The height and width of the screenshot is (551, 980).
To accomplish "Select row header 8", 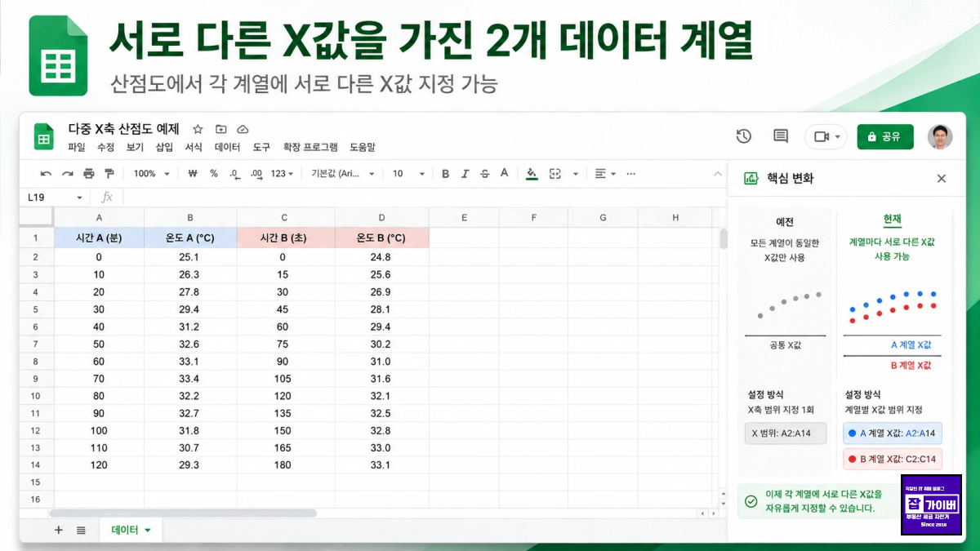I will (x=35, y=361).
